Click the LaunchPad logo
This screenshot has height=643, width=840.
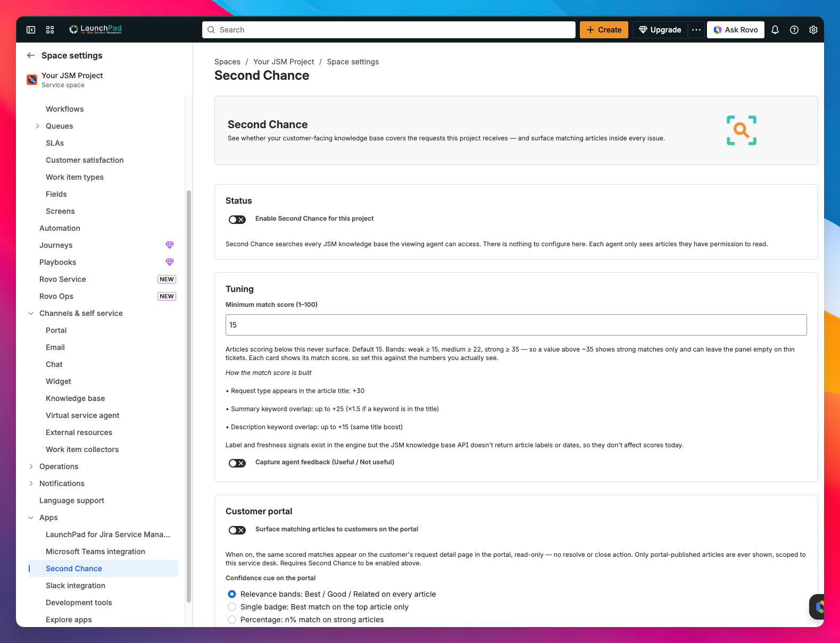[96, 29]
